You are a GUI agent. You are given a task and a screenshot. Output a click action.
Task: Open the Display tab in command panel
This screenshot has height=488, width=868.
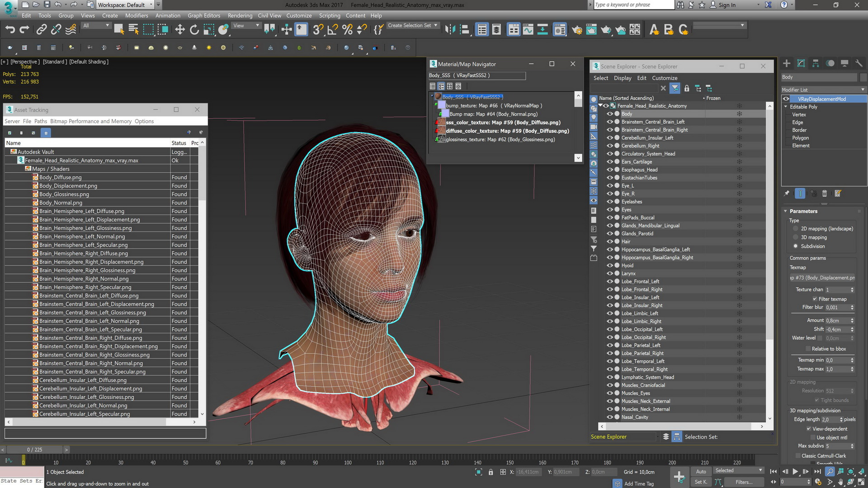click(844, 63)
